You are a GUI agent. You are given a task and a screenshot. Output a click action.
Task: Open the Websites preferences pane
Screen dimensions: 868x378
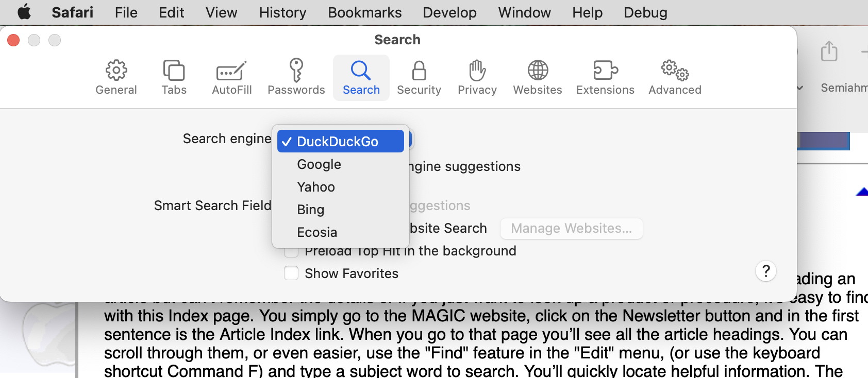[537, 78]
